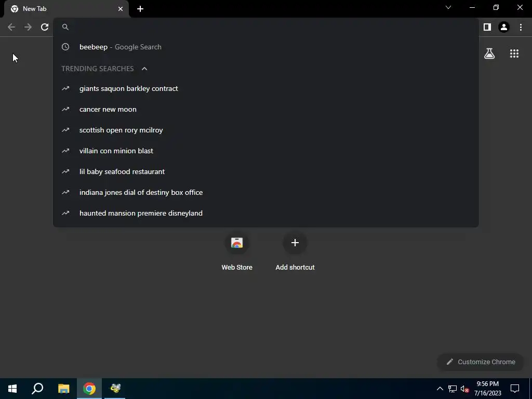Open the notification center icon
532x399 pixels.
515,389
